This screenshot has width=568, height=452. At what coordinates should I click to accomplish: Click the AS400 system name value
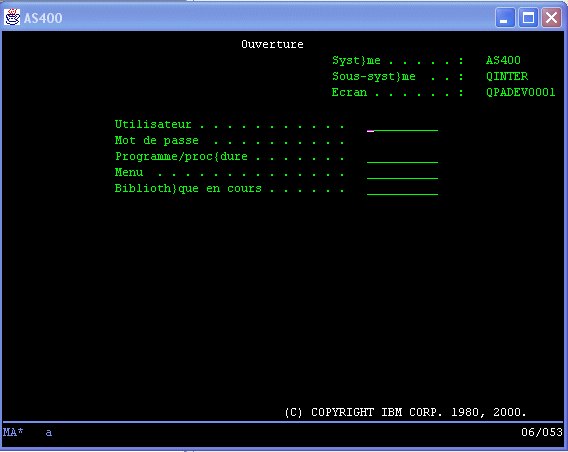click(x=503, y=60)
